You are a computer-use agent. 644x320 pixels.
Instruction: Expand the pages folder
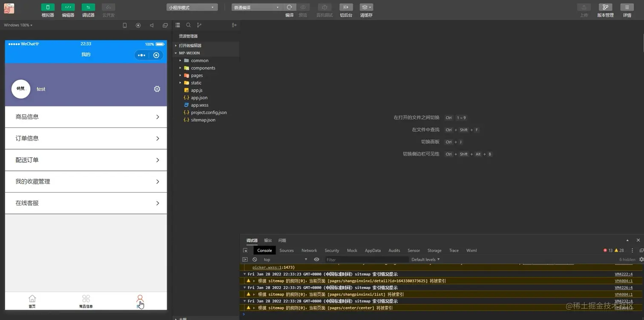tap(207, 75)
